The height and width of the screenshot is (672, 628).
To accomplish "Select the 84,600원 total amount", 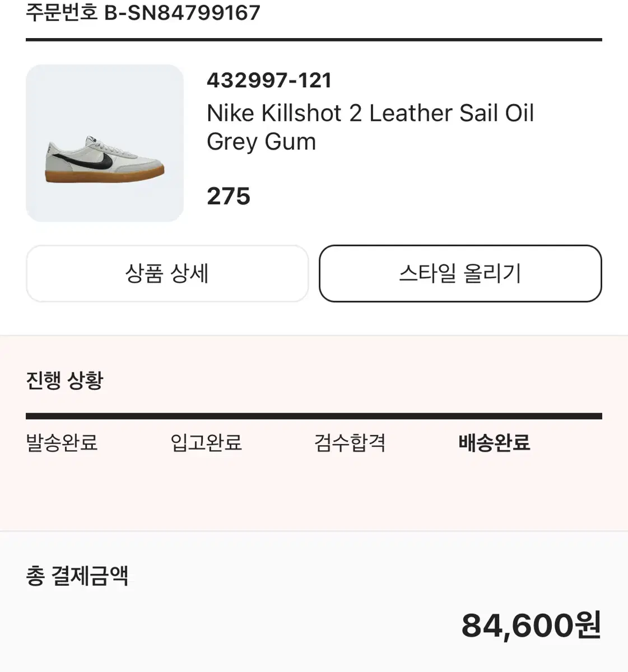I will tap(531, 626).
